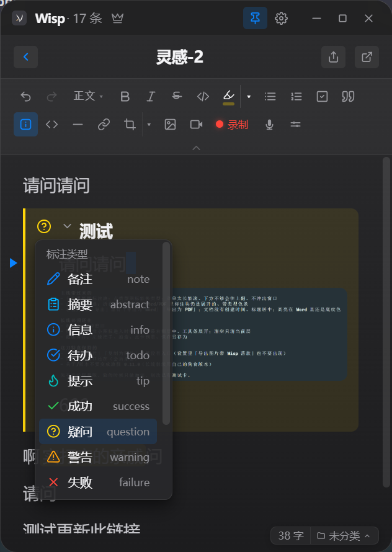
Task: Select the 信息 info annotation type
Action: (98, 330)
